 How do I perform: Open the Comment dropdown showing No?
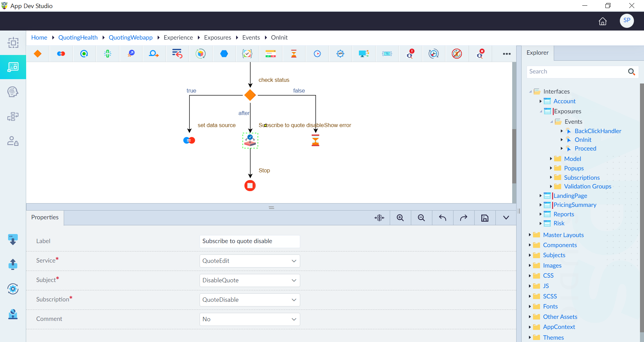coord(250,319)
